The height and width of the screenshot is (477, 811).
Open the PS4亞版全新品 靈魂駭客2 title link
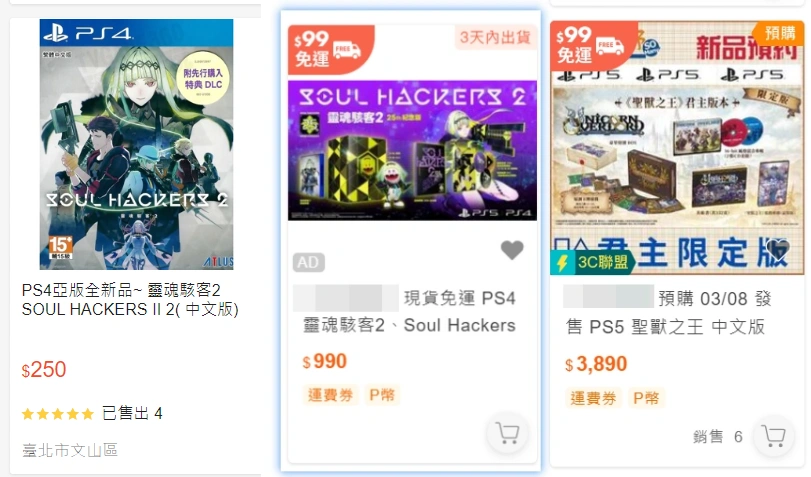point(130,300)
